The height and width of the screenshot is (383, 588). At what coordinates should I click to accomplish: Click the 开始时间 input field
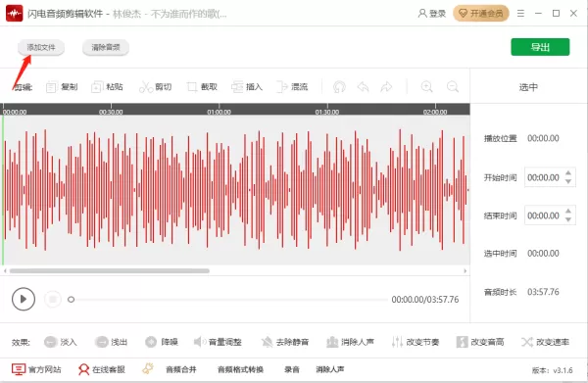(550, 177)
